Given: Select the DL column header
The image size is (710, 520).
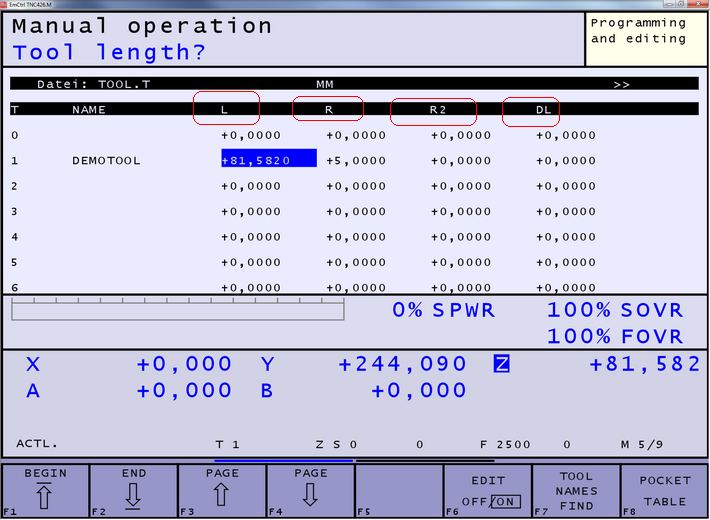Looking at the screenshot, I should coord(531,109).
